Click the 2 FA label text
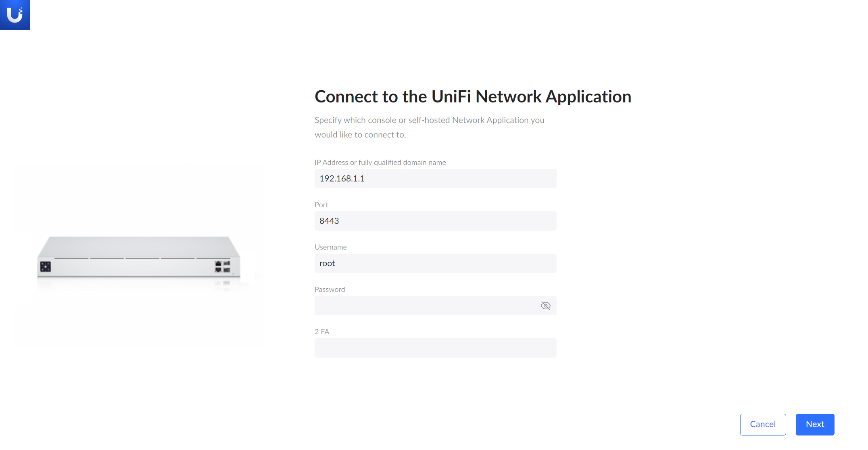868x450 pixels. click(322, 332)
